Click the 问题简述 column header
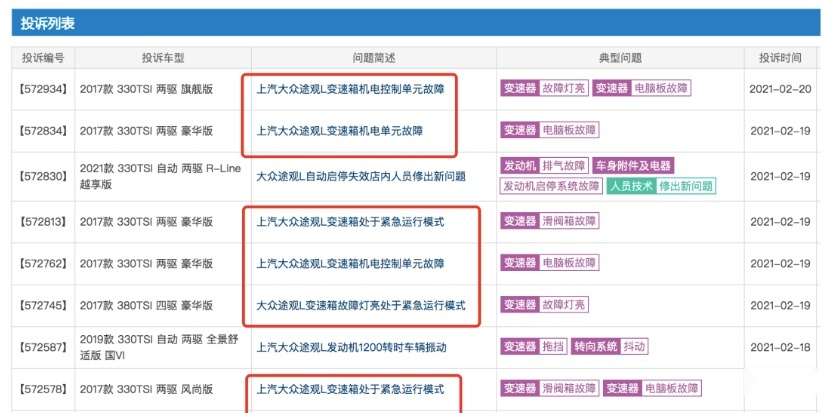Viewport: 830px width, 413px height. point(374,58)
